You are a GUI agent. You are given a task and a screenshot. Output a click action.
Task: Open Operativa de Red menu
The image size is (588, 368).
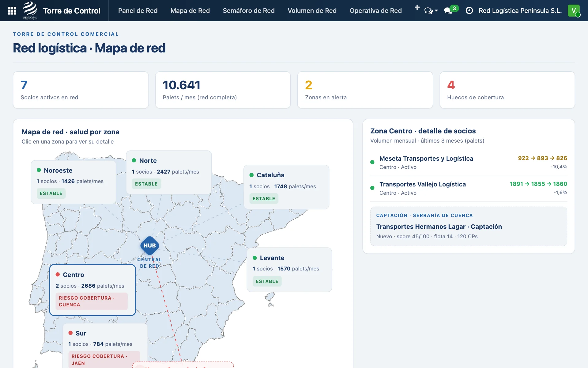[x=375, y=11]
